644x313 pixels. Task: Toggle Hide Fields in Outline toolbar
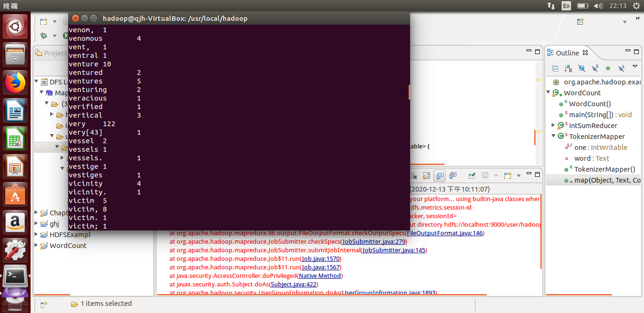[581, 68]
